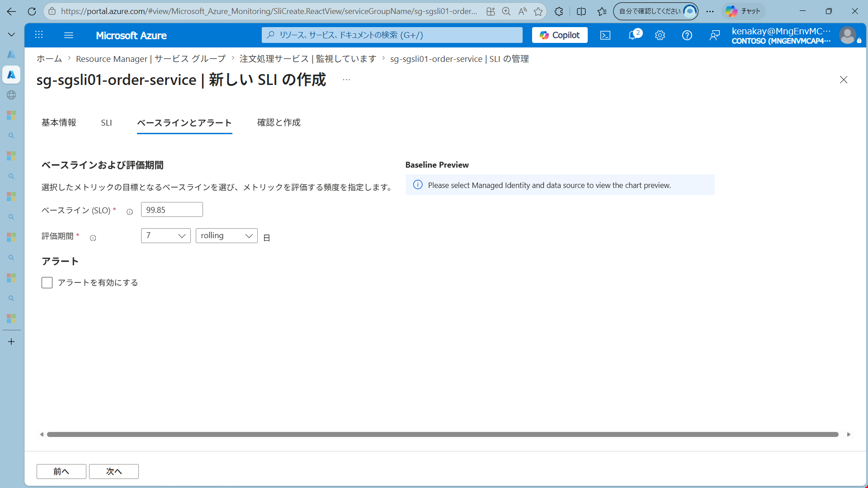Switch to the 基本情報 tab
The width and height of the screenshot is (868, 488).
point(59,122)
